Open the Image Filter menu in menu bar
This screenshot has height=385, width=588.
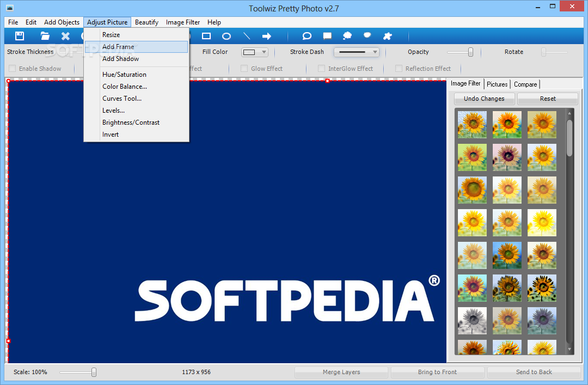[183, 22]
